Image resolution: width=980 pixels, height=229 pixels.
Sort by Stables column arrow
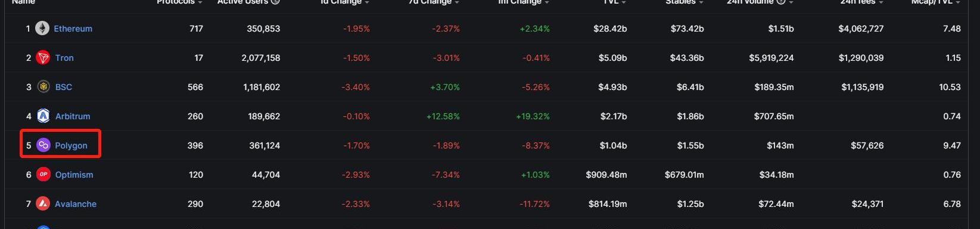point(701,2)
